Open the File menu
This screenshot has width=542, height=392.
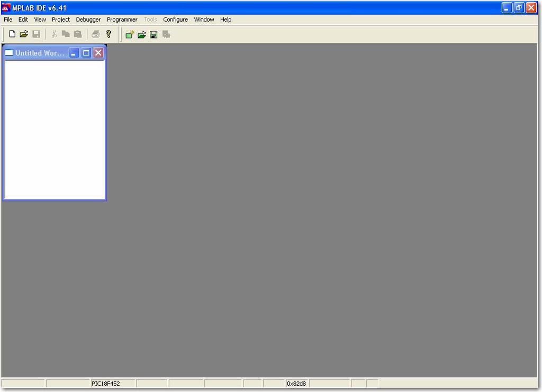(x=8, y=20)
